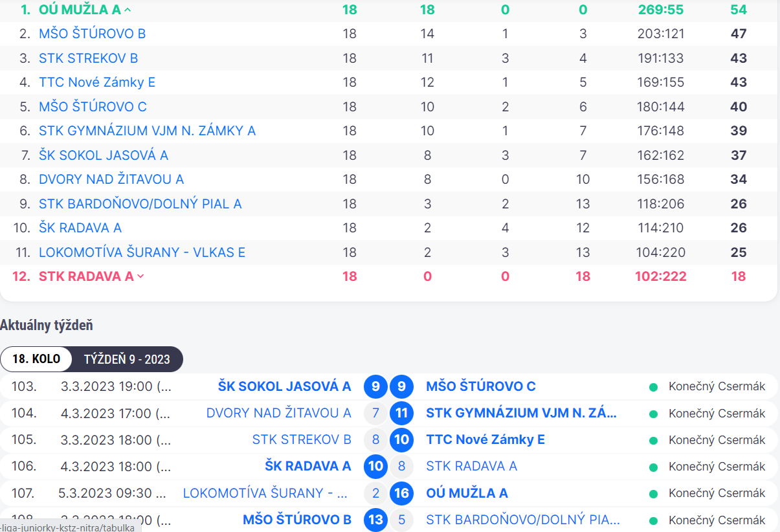Image resolution: width=780 pixels, height=532 pixels.
Task: Click match 106 date 4.3.2023 18:00
Action: point(116,466)
